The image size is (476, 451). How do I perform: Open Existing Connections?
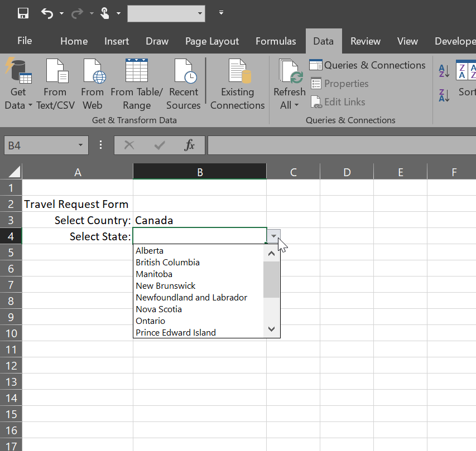click(237, 84)
